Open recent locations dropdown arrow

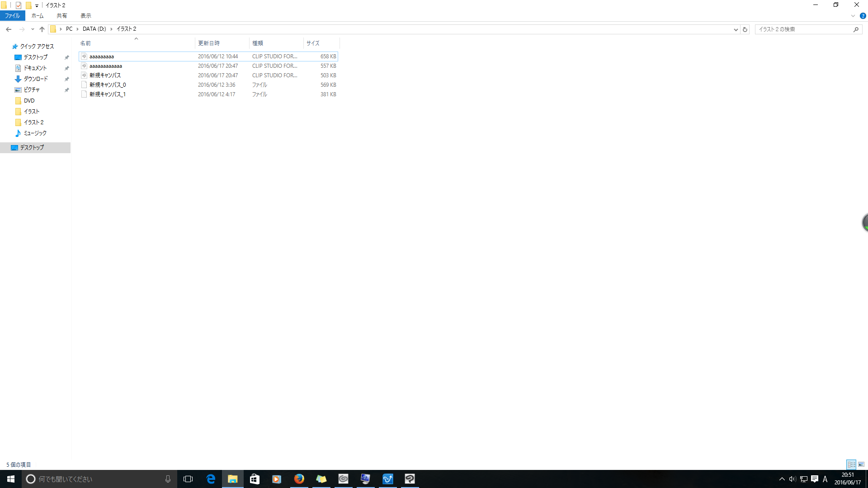point(33,29)
